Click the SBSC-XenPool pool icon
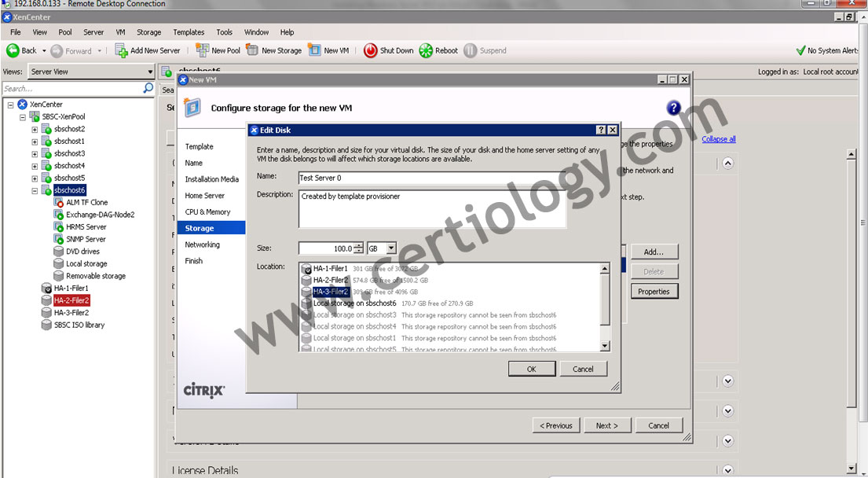Screen dimensions: 868x478 pos(35,117)
